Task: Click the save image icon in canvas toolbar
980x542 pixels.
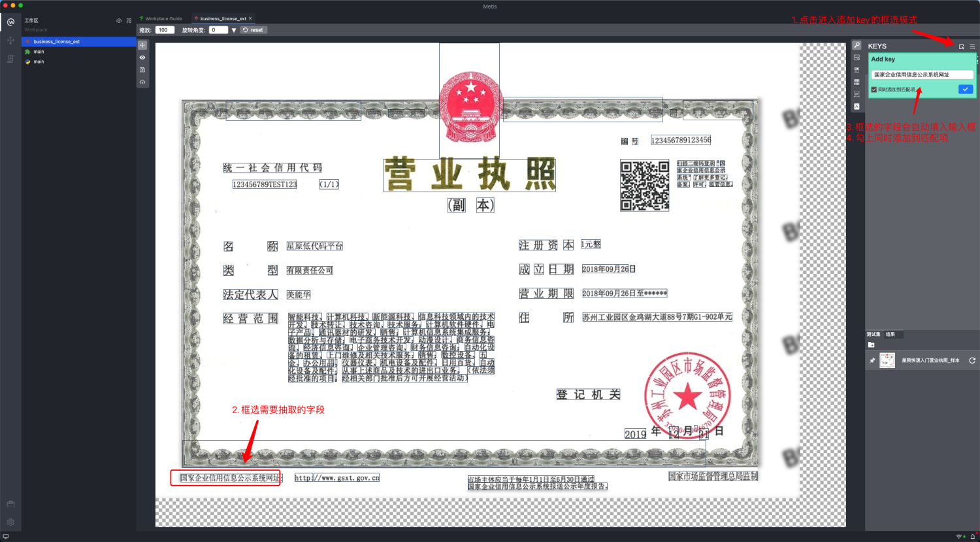Action: coord(142,69)
